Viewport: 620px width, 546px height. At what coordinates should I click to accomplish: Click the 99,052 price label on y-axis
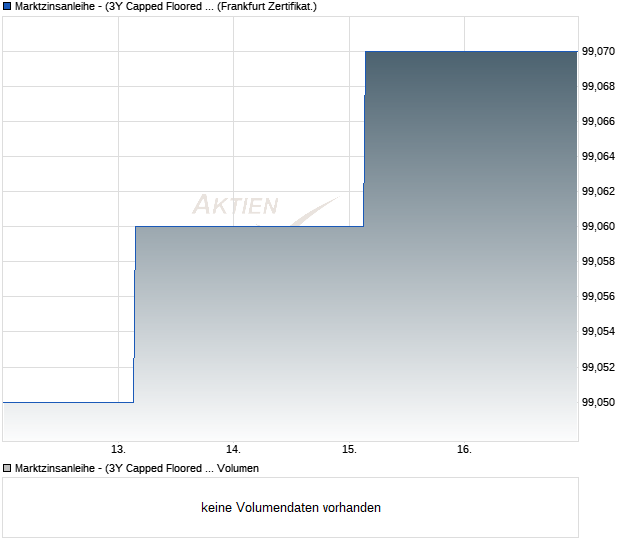[599, 367]
